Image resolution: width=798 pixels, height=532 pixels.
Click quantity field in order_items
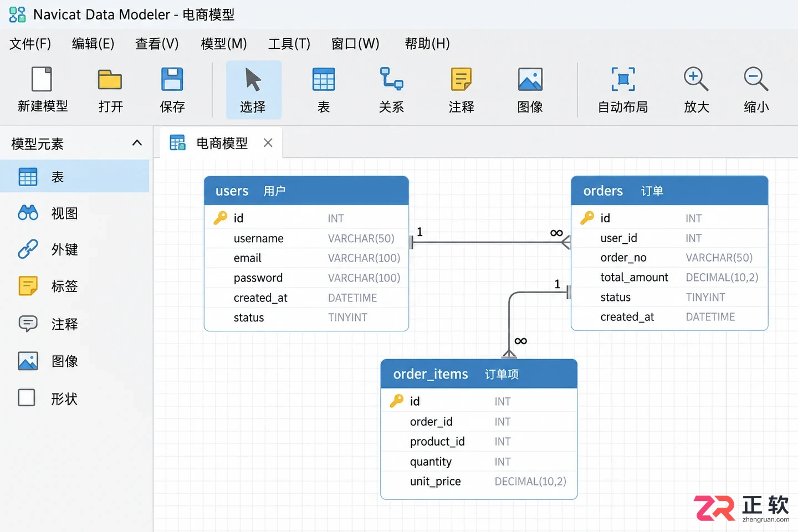[x=479, y=462]
